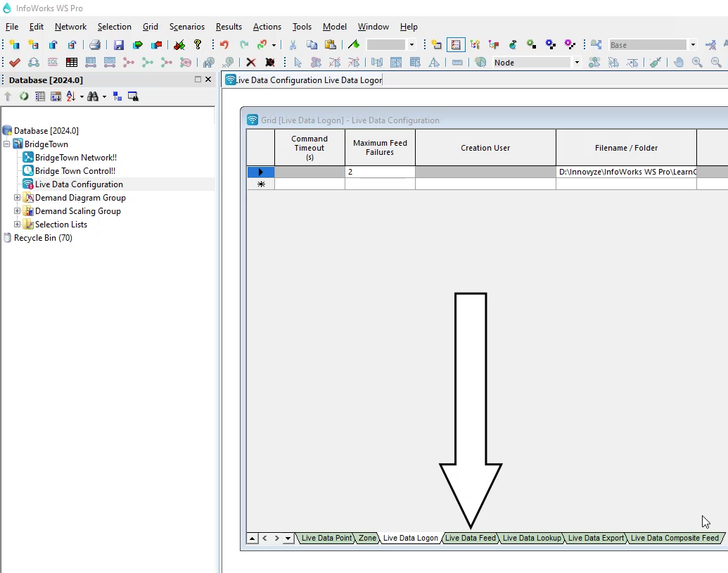The width and height of the screenshot is (728, 573).
Task: Click the Print icon on the toolbar
Action: coord(94,44)
